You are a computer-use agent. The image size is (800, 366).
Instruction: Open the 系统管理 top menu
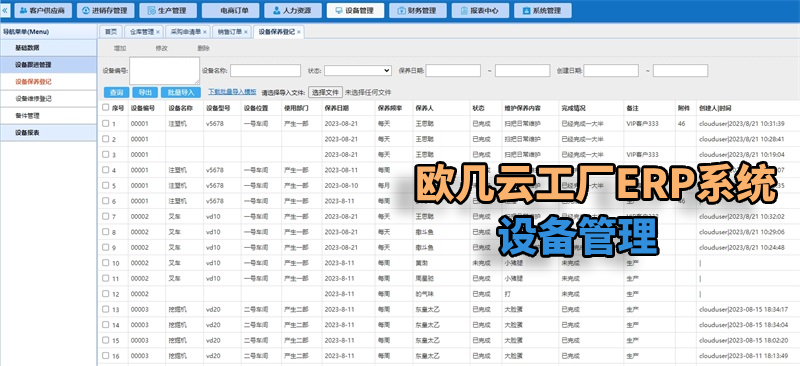pos(543,10)
